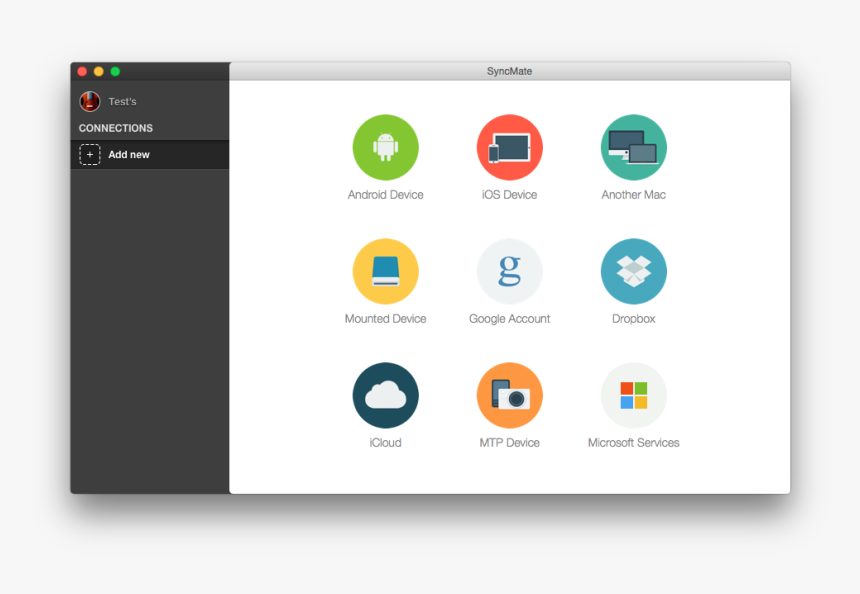Image resolution: width=860 pixels, height=594 pixels.
Task: Select the MTP Device camera icon
Action: pyautogui.click(x=510, y=395)
